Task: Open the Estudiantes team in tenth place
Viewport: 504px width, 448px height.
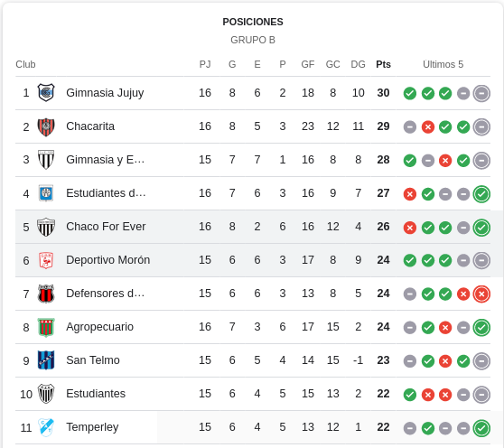Action: point(96,394)
